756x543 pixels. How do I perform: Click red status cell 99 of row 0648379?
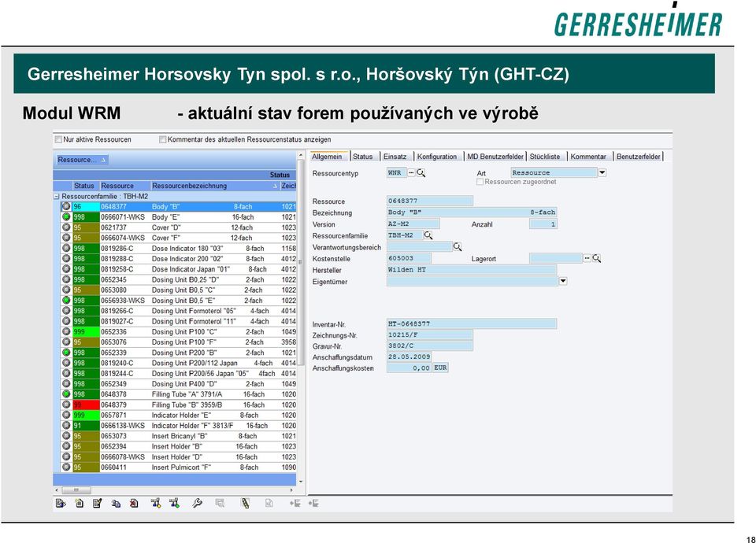tap(86, 404)
